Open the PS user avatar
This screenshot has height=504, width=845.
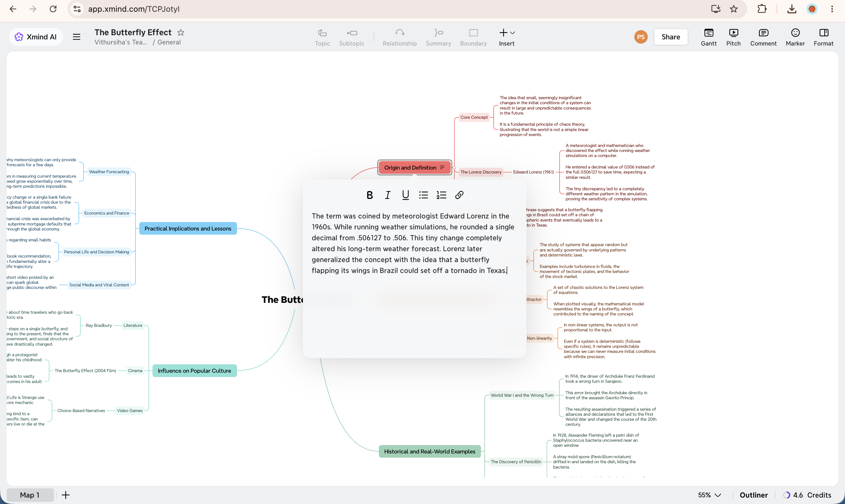point(641,37)
